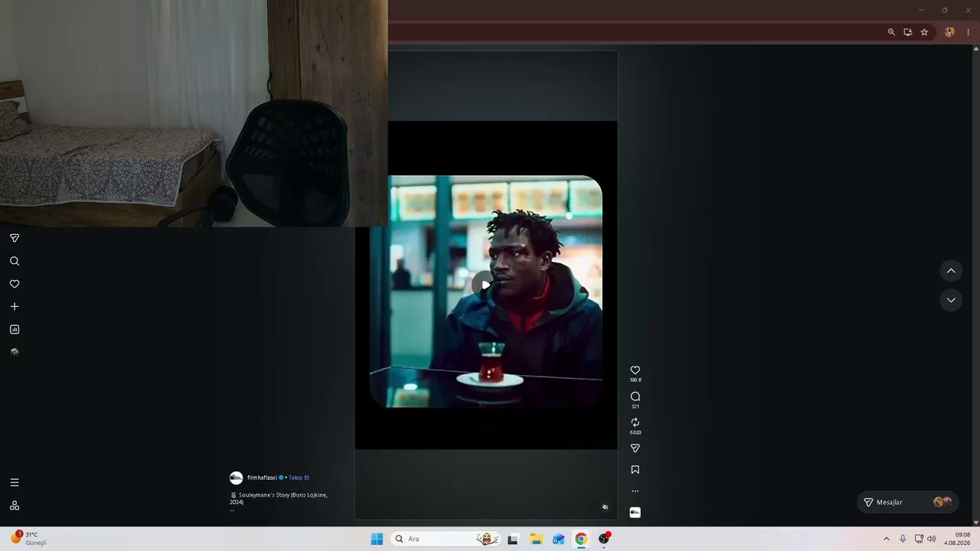Save the reel with the bookmark icon
Image resolution: width=980 pixels, height=551 pixels.
635,470
